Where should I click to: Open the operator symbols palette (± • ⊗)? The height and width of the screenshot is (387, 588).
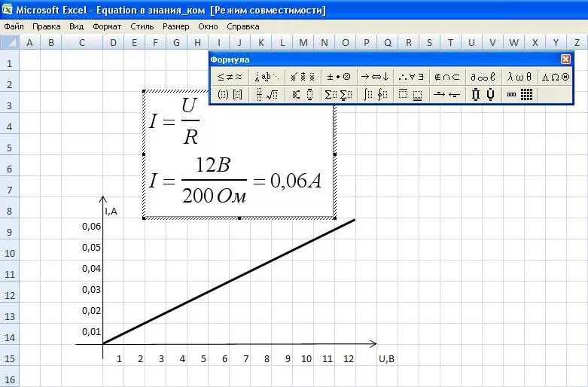point(339,77)
